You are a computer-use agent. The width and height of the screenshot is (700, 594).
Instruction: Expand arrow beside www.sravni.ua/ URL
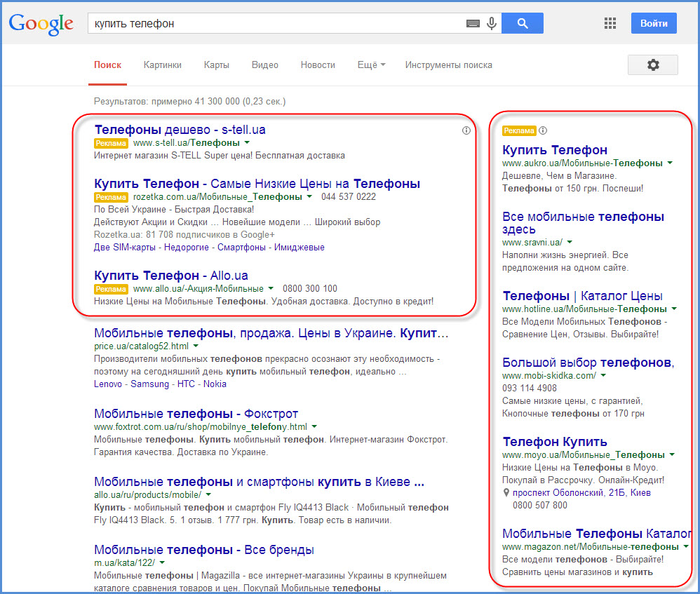coord(570,243)
